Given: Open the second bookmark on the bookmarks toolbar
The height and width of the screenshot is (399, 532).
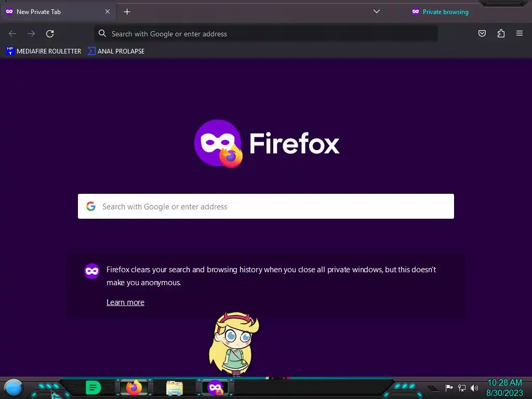Looking at the screenshot, I should [116, 51].
